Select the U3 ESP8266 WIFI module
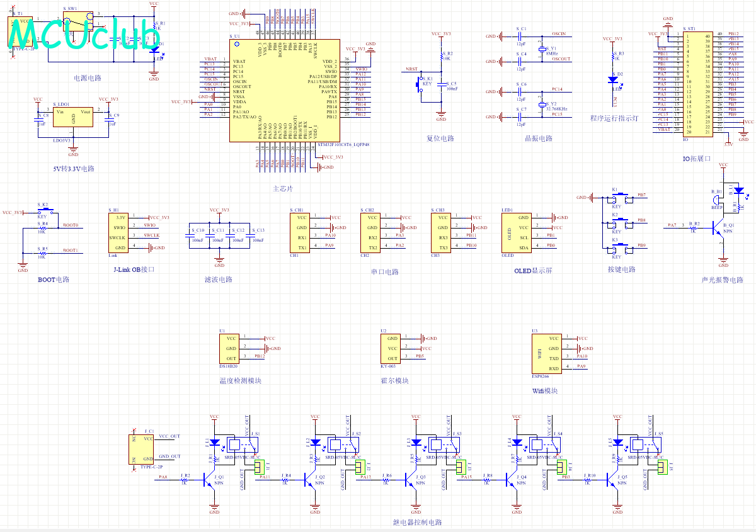Screen dimensions: 756x532 coord(547,353)
